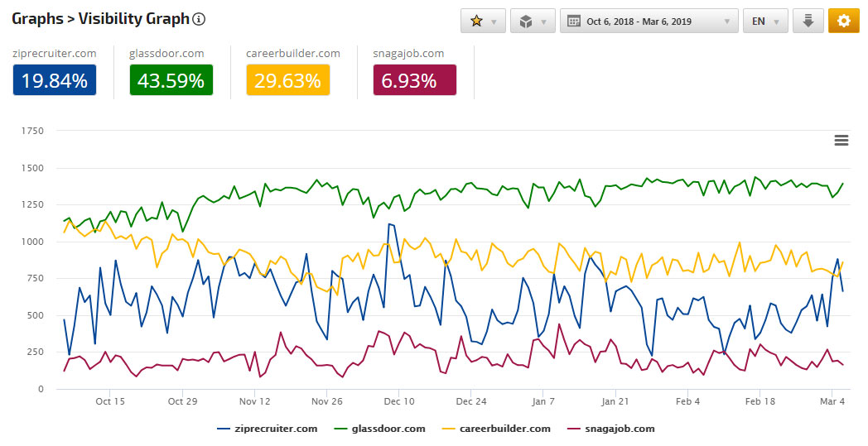The width and height of the screenshot is (868, 446).
Task: Click the glassdoor.com 43.59% green badge
Action: (x=171, y=80)
